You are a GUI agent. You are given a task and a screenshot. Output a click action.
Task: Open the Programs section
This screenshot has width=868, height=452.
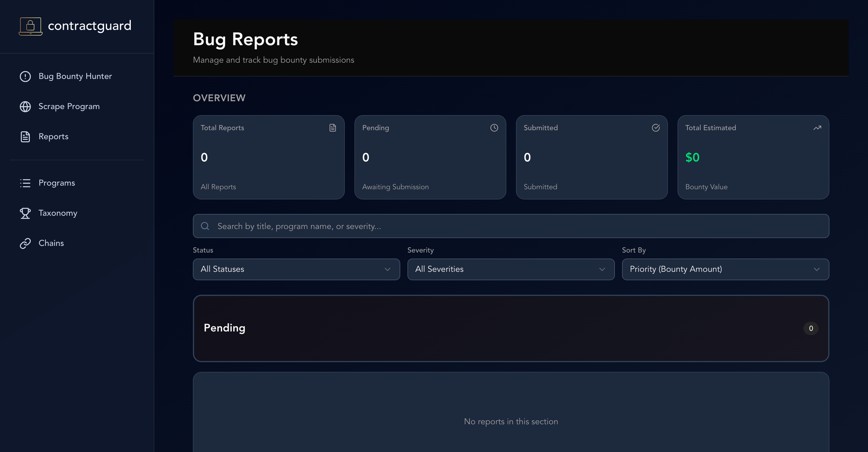pyautogui.click(x=57, y=183)
